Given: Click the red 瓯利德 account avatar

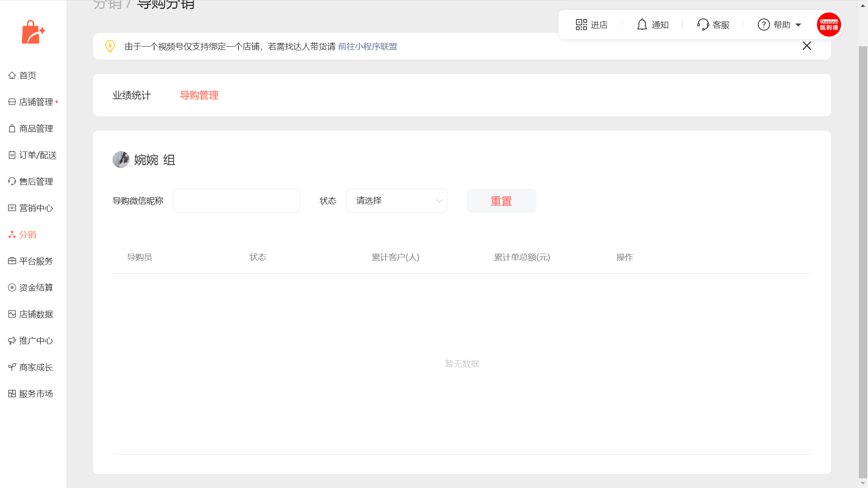Looking at the screenshot, I should [x=829, y=25].
